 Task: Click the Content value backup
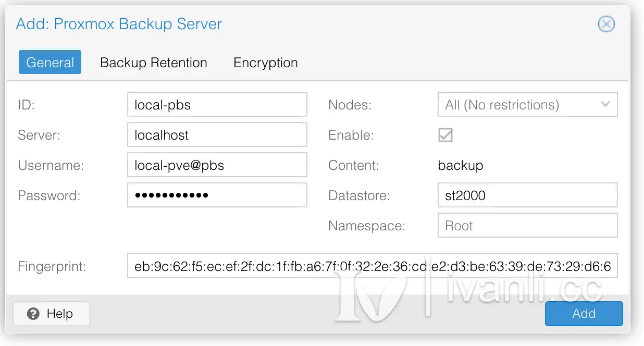(461, 166)
